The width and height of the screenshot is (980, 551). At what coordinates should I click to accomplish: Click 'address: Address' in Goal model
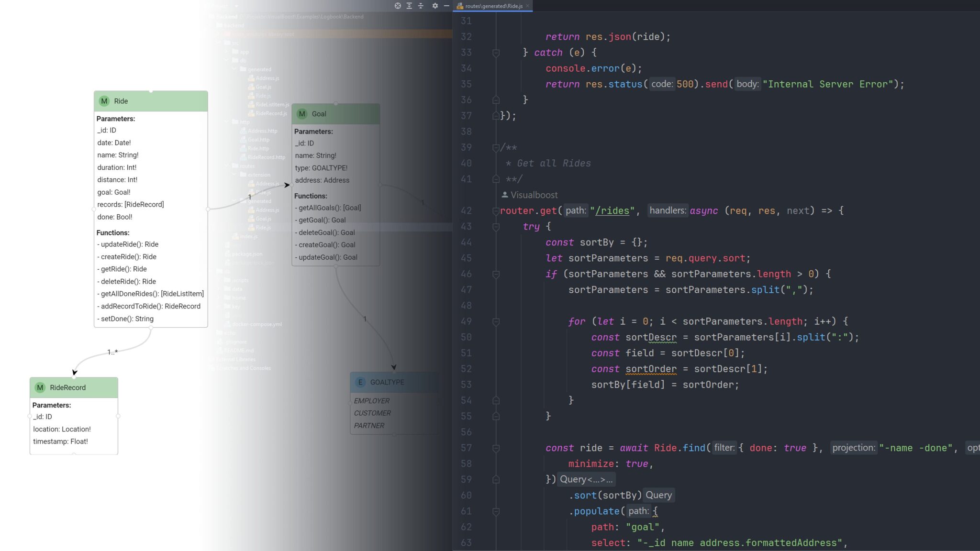(322, 180)
